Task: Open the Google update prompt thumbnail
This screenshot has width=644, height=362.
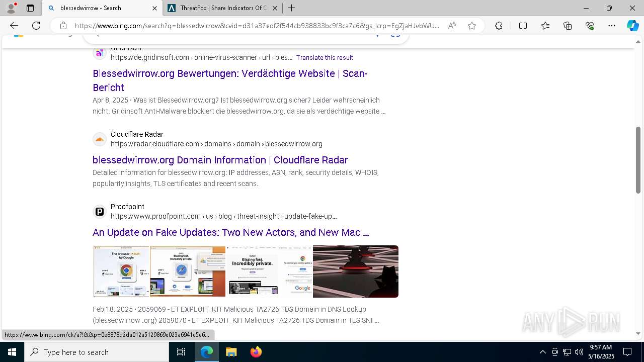Action: coord(296,271)
